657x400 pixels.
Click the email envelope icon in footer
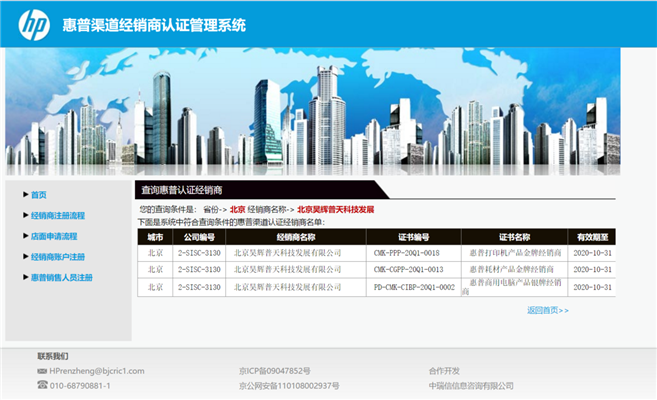tap(42, 371)
